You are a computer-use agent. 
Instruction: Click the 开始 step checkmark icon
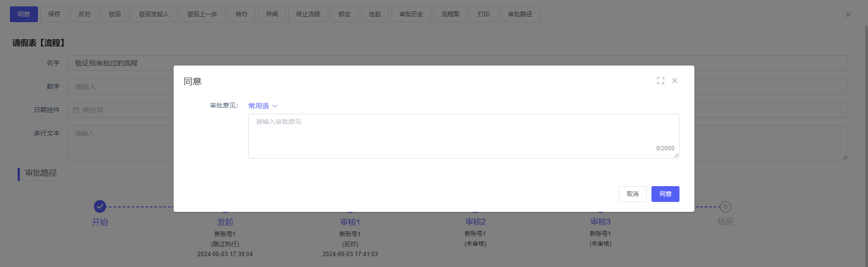tap(100, 206)
